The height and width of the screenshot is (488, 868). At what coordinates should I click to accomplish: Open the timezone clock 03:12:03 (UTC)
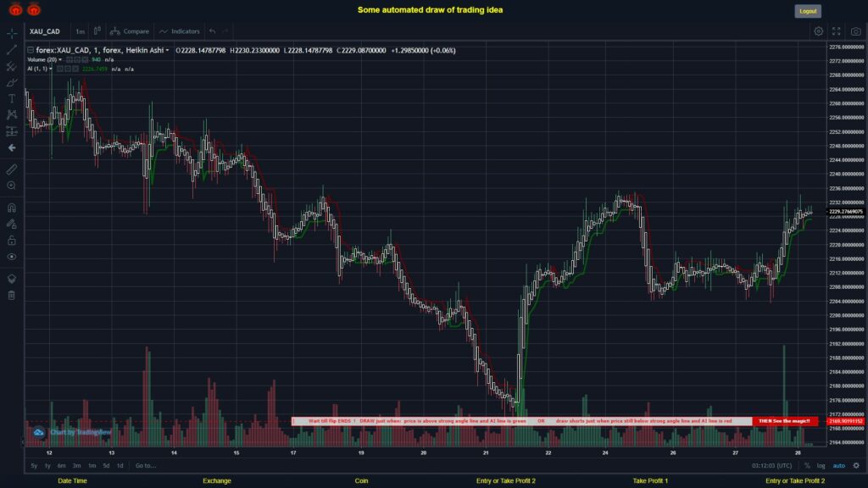771,466
